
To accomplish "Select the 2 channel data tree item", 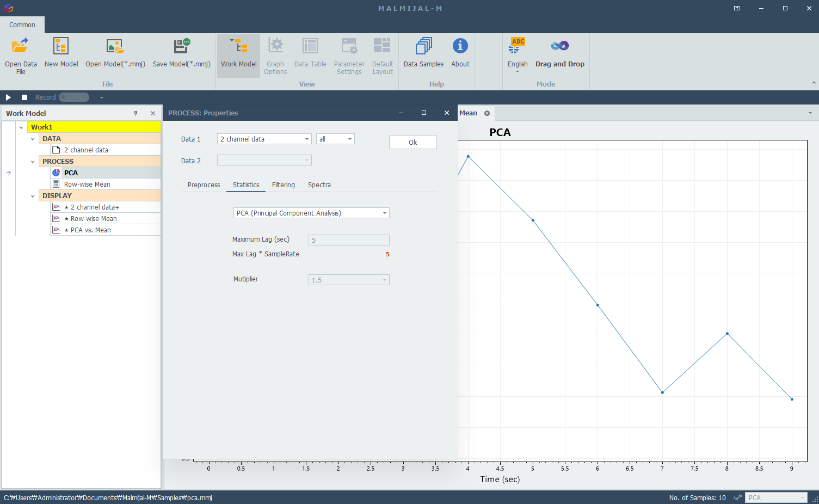I will click(x=106, y=150).
